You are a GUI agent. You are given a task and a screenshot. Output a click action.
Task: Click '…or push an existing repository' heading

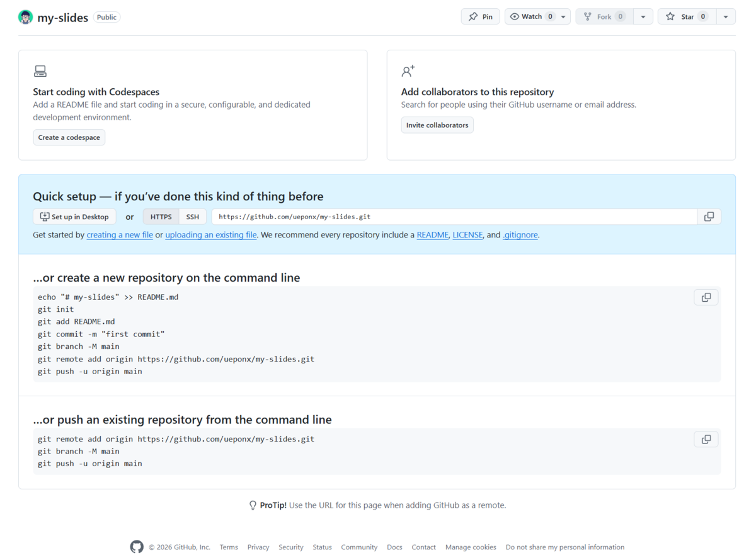[182, 420]
